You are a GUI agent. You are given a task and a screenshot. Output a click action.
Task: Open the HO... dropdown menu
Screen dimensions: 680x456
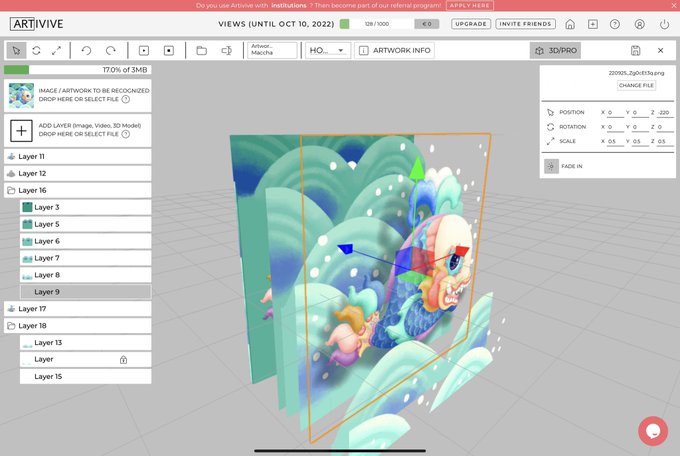click(x=327, y=50)
